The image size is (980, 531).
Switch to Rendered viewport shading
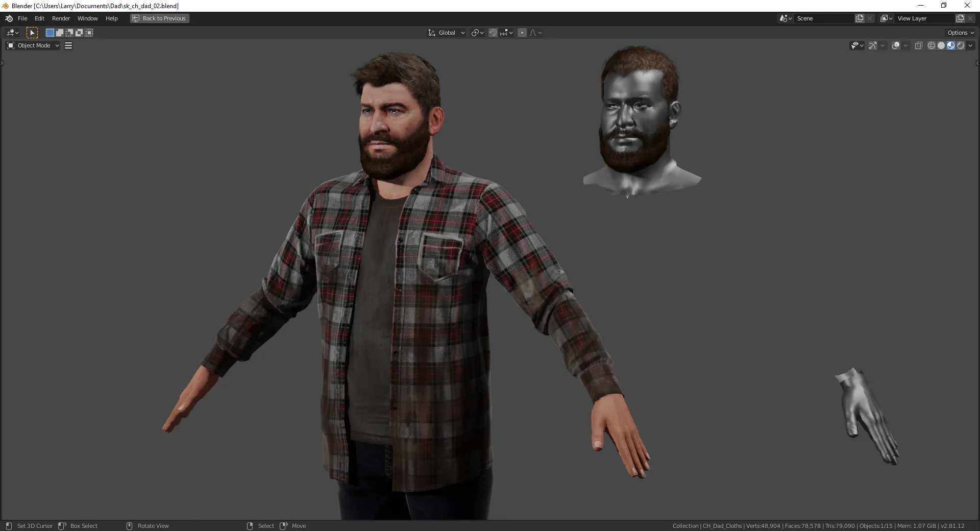[x=961, y=45]
